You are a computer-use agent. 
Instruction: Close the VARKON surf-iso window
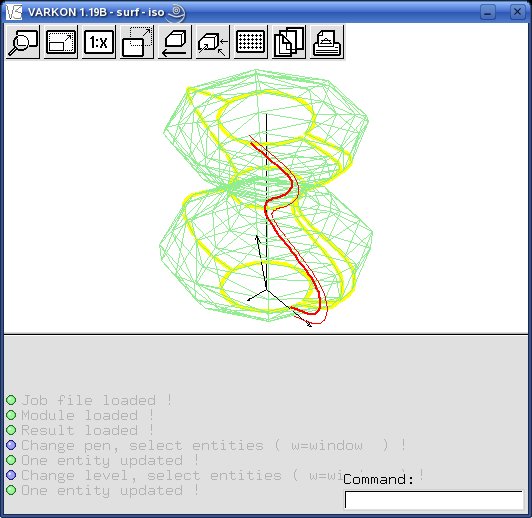(x=517, y=12)
